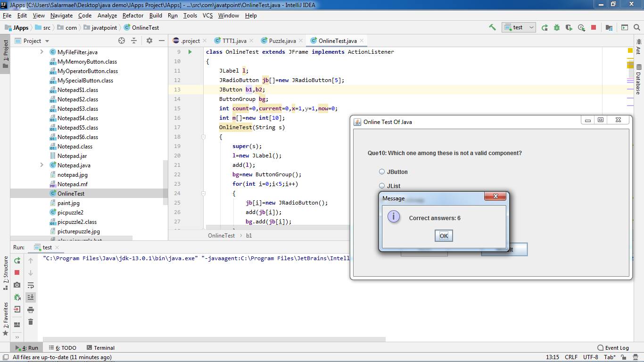
Task: Clear all console output with trash icon
Action: click(31, 321)
